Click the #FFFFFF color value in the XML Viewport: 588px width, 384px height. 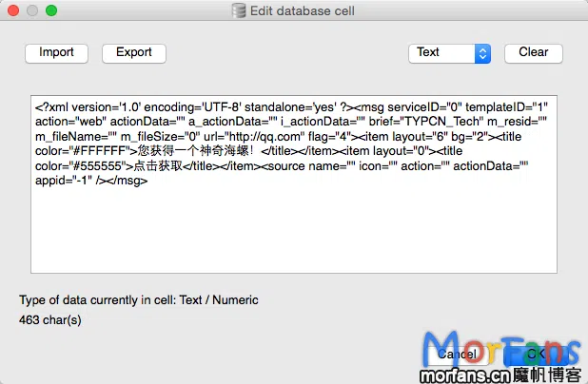pos(101,151)
